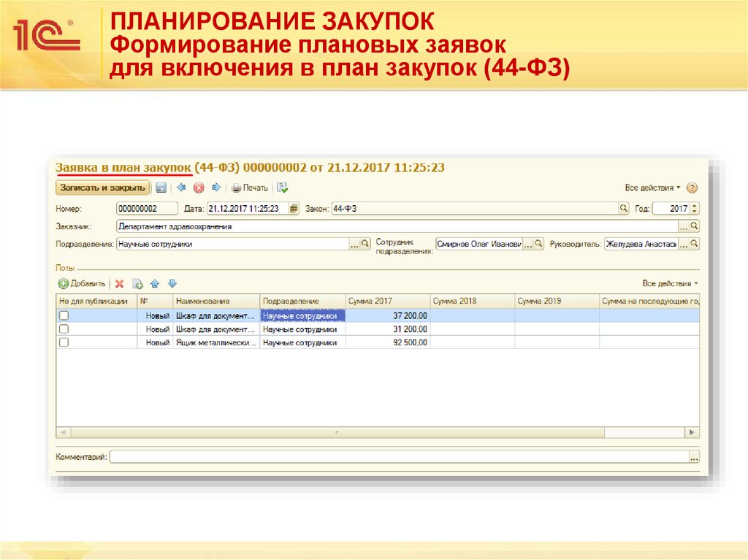
Task: Click the save diskette icon in toolbar
Action: tap(161, 188)
